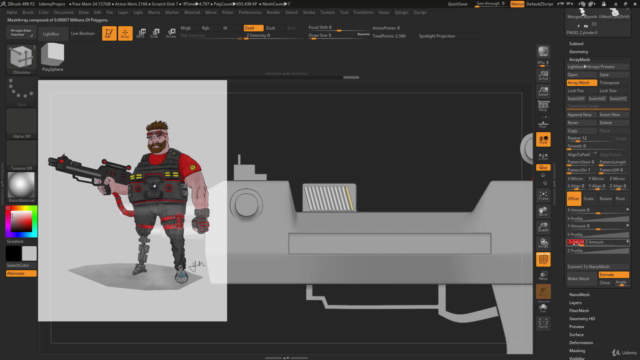This screenshot has height=360, width=640.
Task: Toggle the Z Mirror button
Action: point(617,178)
